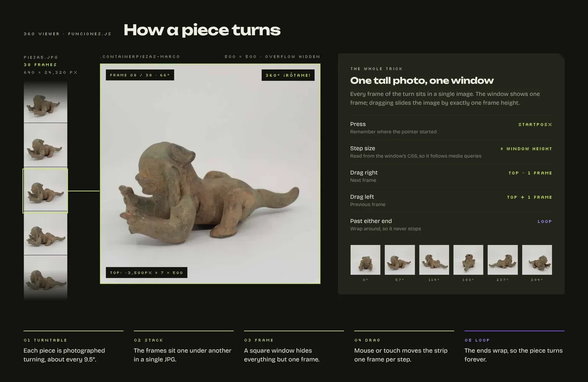Click the '04 DRAG' step label
The width and height of the screenshot is (588, 382).
(x=367, y=340)
